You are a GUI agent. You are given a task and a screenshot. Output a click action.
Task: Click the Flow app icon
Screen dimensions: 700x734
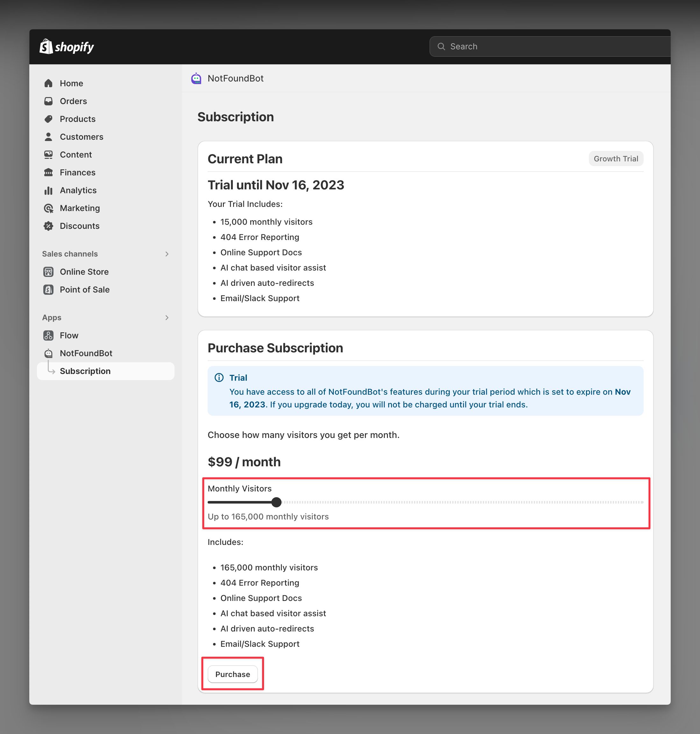tap(48, 336)
